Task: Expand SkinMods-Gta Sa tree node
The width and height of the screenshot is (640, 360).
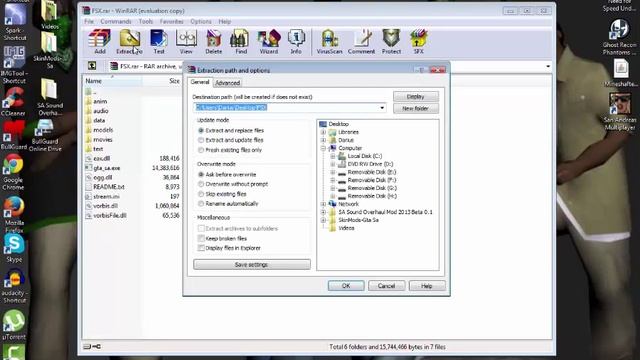Action: [323, 220]
